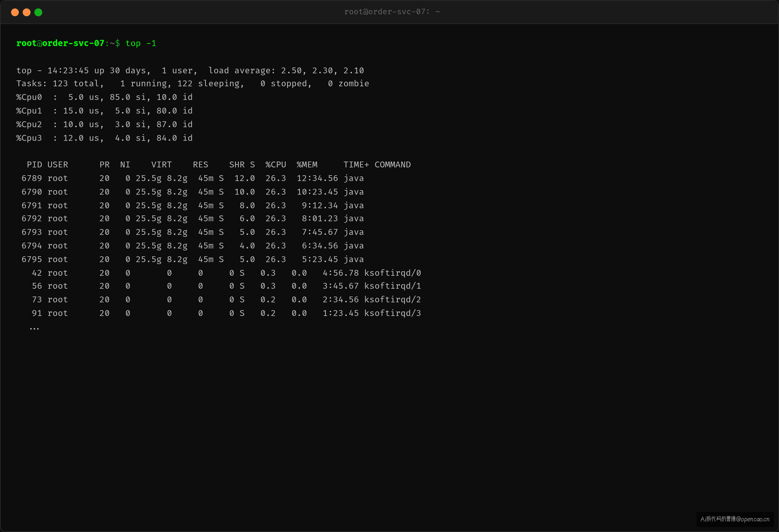The height and width of the screenshot is (532, 779).
Task: Click the opencao.cn watermark label
Action: [x=735, y=519]
